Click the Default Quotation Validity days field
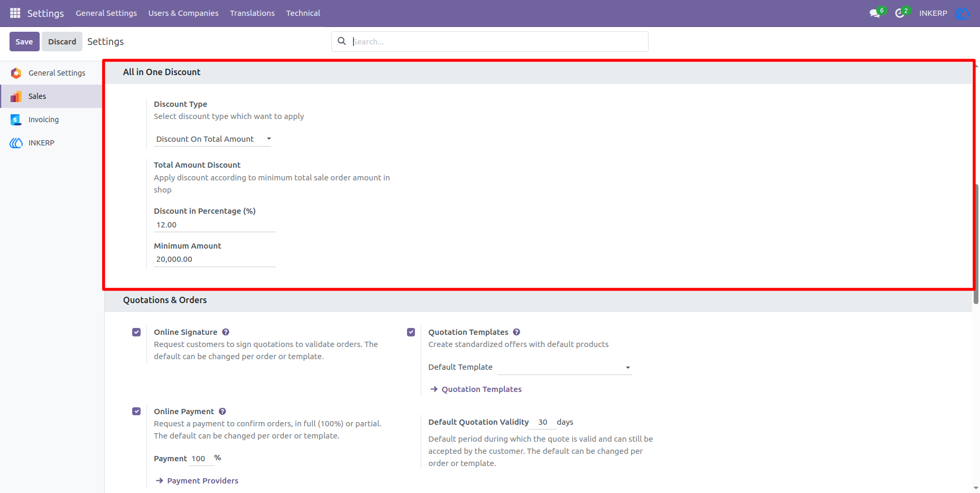This screenshot has width=980, height=493. pos(543,422)
